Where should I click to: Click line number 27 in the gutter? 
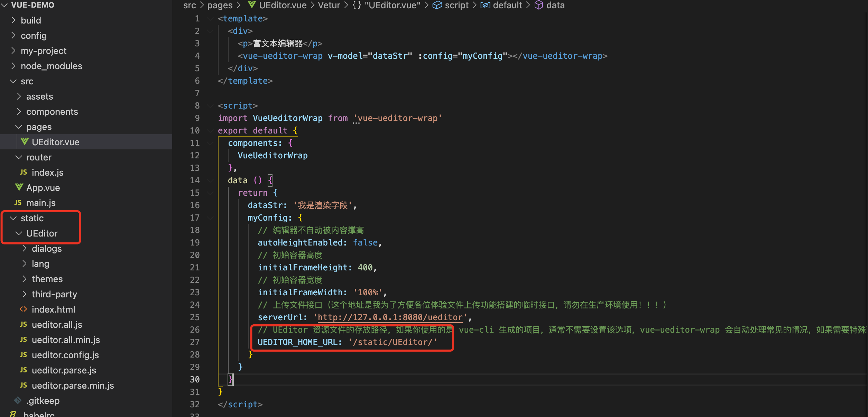pos(195,342)
